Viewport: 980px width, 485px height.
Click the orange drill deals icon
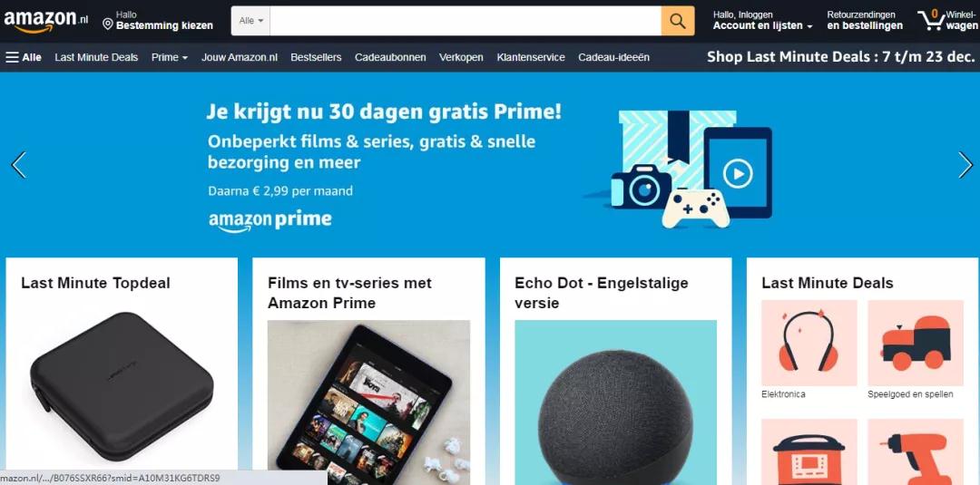(916, 452)
